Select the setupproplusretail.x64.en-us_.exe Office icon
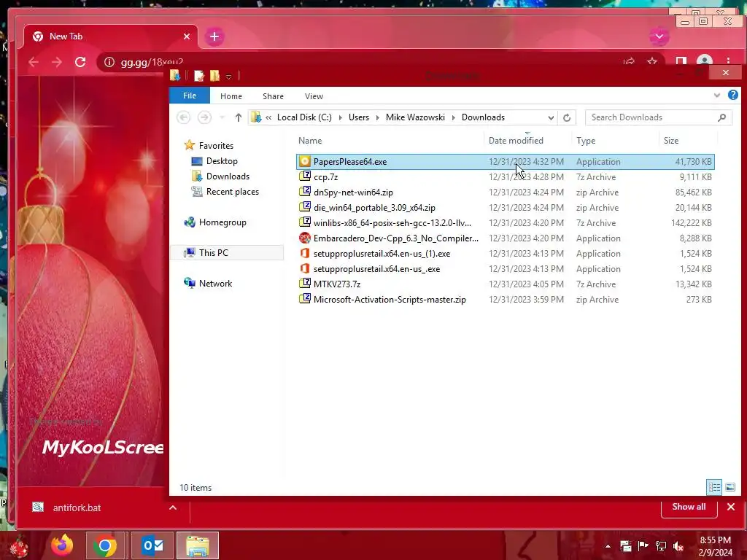The width and height of the screenshot is (747, 560). pos(305,268)
